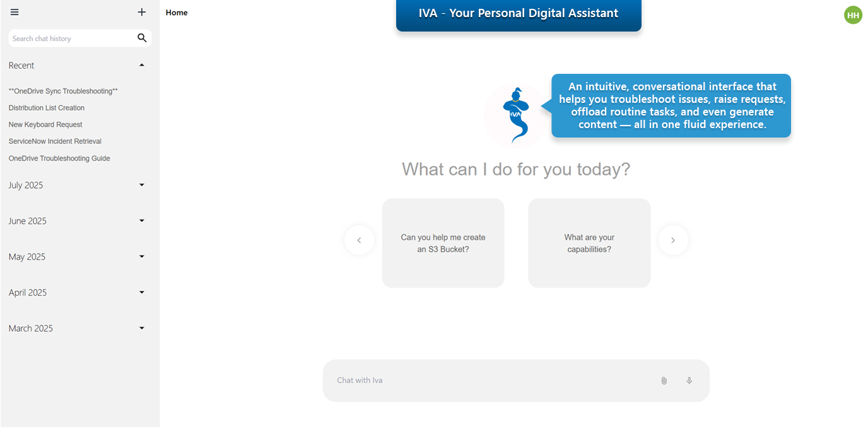Expand the July 2025 chat group
This screenshot has width=868, height=429.
click(x=142, y=185)
